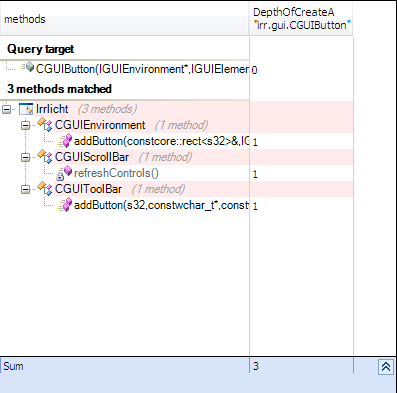The height and width of the screenshot is (393, 397).
Task: Collapse the Irrlicht assembly node
Action: point(6,109)
